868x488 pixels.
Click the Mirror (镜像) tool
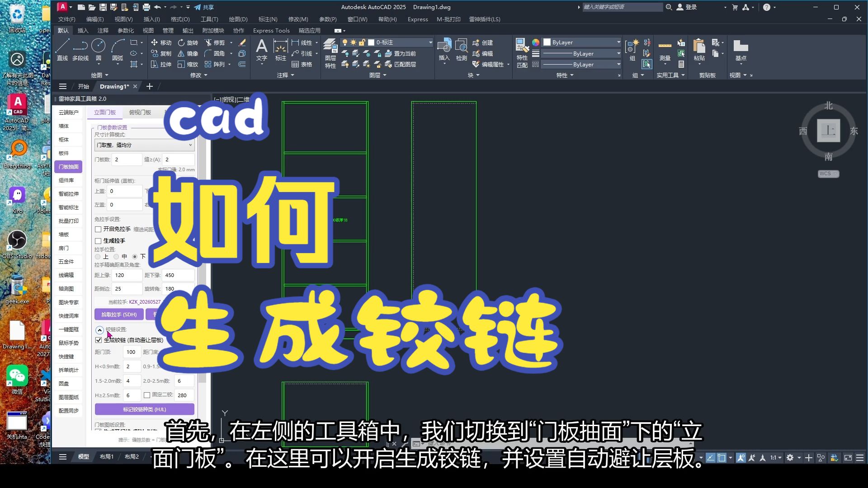[x=188, y=53]
